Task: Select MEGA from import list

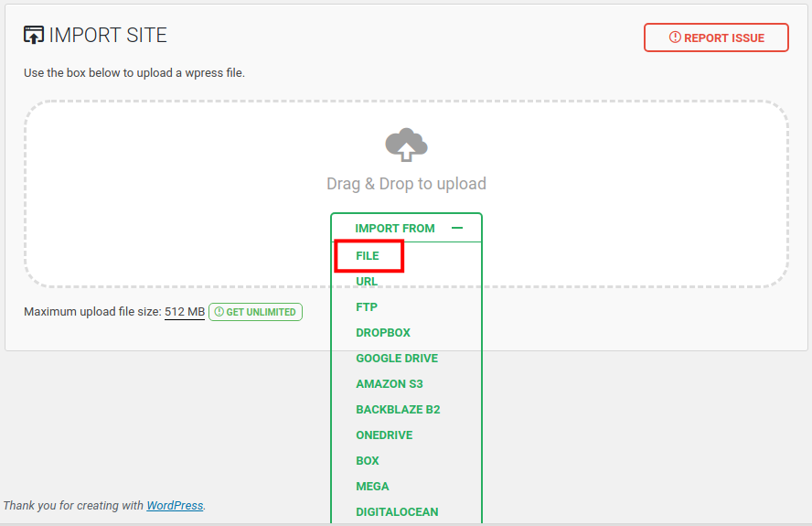Action: [x=372, y=487]
